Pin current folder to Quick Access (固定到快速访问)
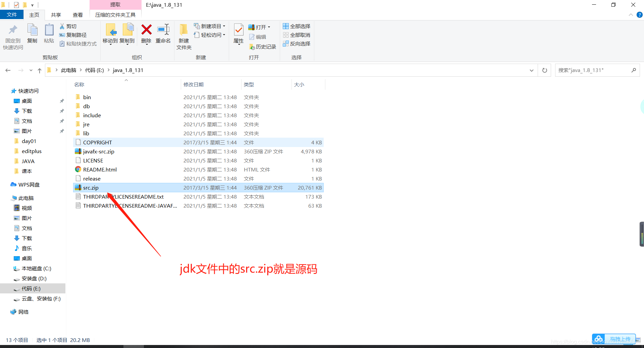Image resolution: width=644 pixels, height=348 pixels. click(x=12, y=36)
